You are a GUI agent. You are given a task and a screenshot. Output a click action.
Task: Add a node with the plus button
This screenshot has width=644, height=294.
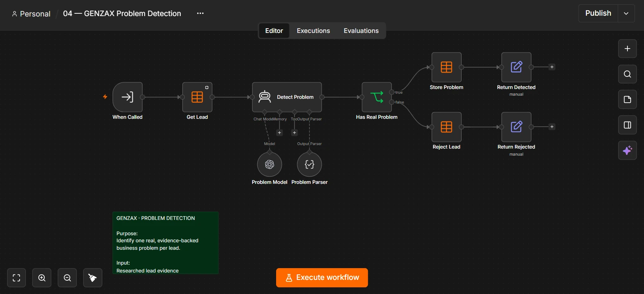pos(628,49)
